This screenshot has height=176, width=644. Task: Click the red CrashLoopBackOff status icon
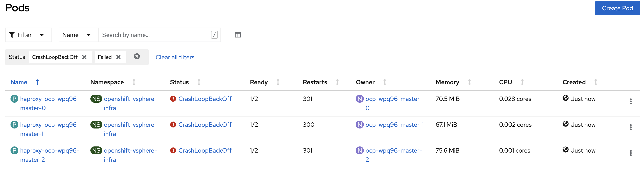[173, 99]
